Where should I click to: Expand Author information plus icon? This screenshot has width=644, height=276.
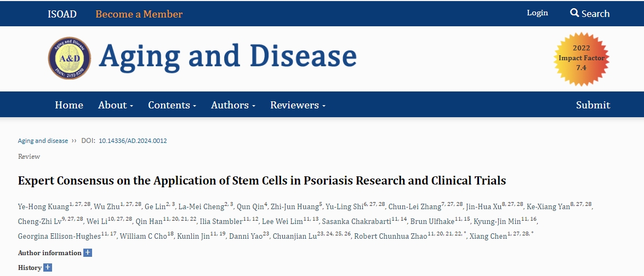(x=88, y=253)
